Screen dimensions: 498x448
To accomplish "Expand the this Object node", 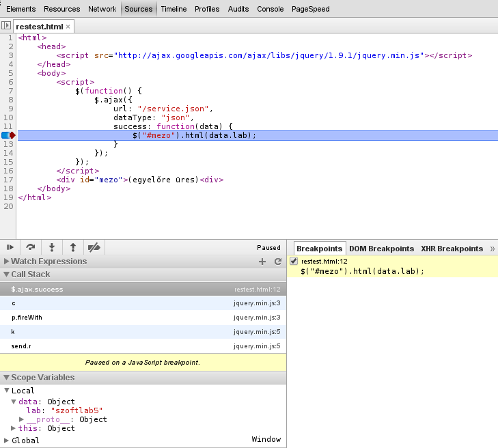I will (14, 428).
